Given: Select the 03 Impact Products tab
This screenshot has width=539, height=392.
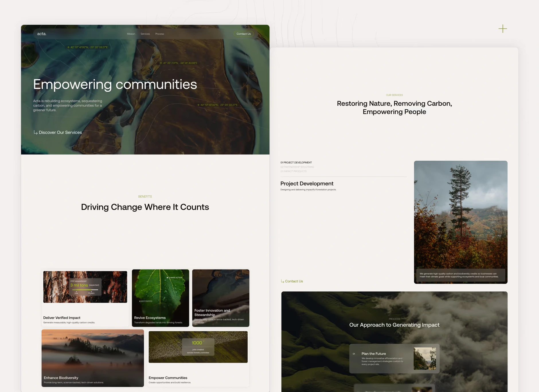Looking at the screenshot, I should pos(294,171).
